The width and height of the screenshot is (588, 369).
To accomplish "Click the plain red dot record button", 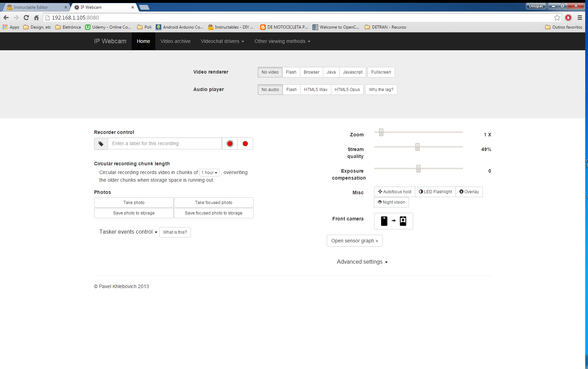I will point(245,144).
